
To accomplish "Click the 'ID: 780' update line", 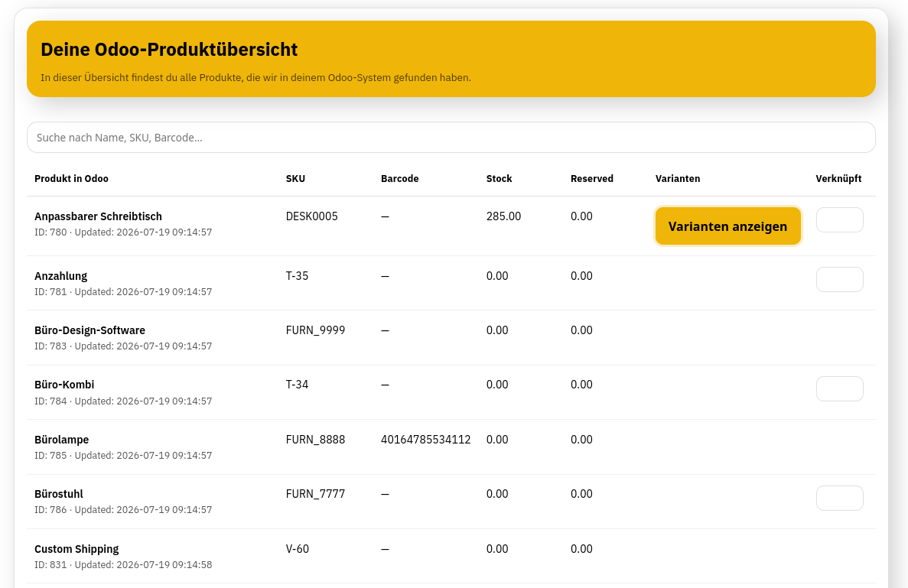I will (123, 232).
